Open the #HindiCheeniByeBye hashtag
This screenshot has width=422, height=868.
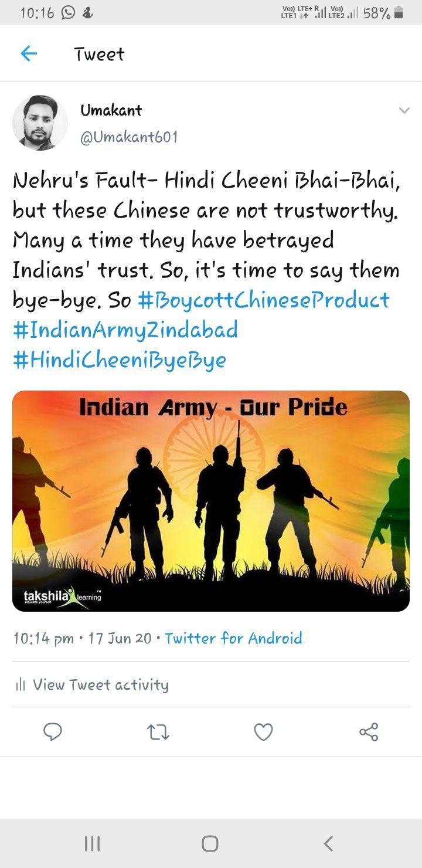tap(119, 360)
